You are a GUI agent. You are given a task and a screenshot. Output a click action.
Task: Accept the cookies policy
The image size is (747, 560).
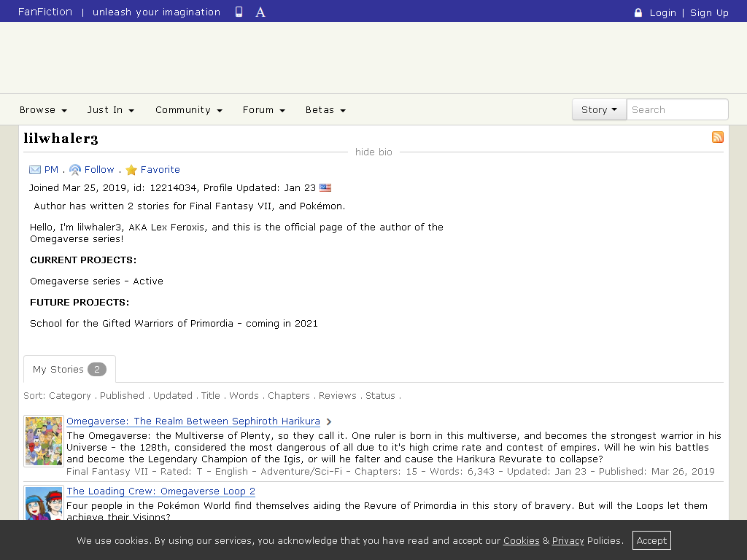click(x=651, y=540)
